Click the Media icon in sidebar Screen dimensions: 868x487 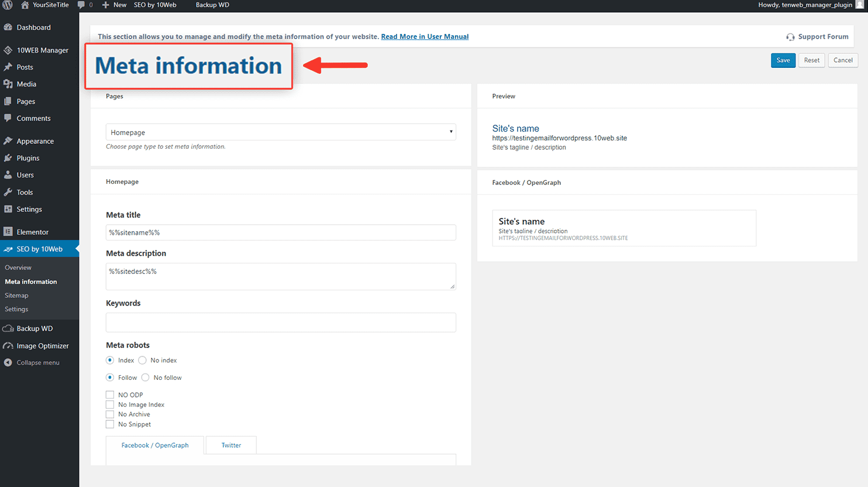point(8,84)
